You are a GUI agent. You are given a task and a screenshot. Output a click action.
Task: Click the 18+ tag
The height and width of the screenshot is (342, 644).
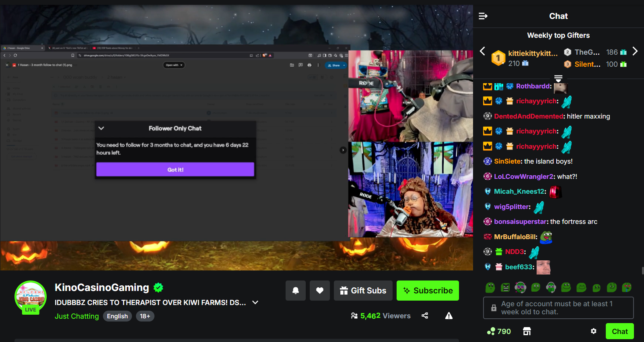coord(145,316)
